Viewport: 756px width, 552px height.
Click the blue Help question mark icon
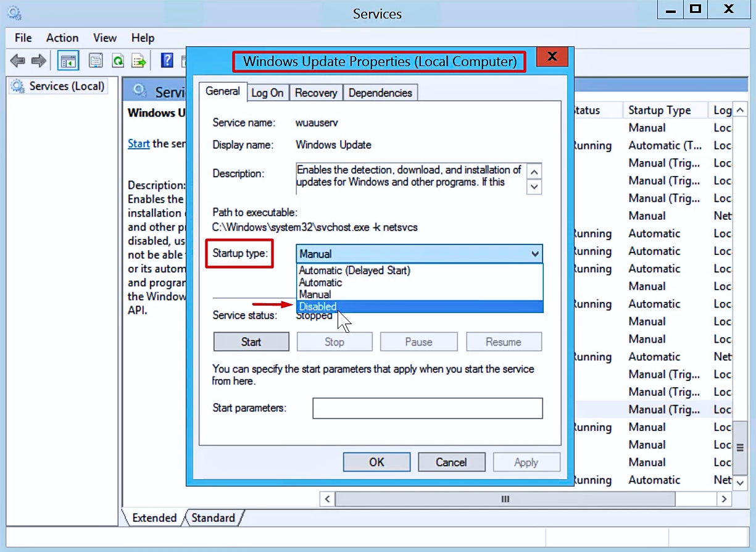(167, 60)
